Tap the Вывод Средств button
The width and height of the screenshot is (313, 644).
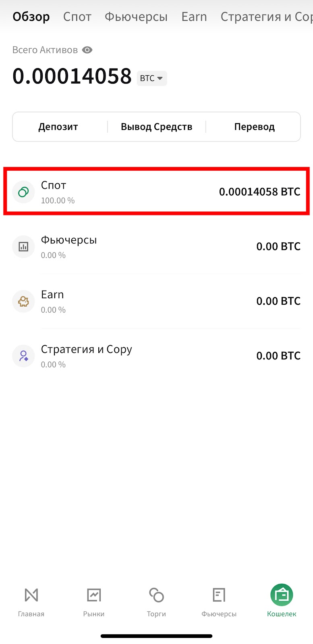click(x=157, y=127)
